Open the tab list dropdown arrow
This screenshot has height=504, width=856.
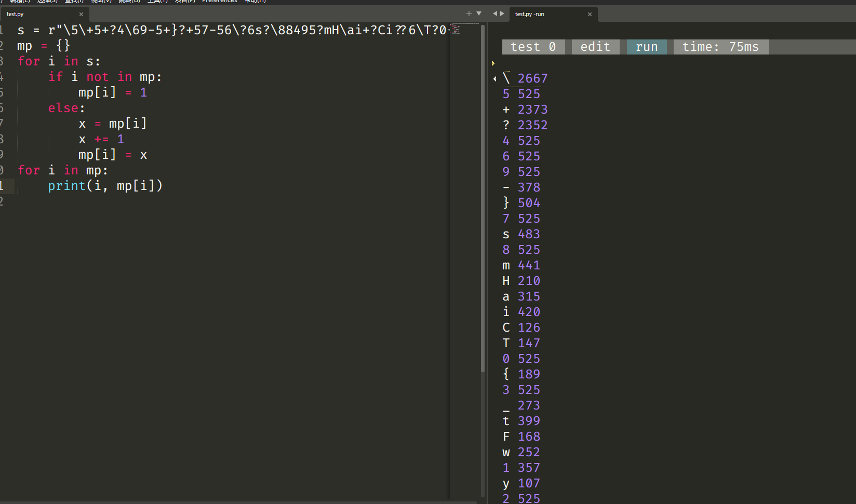[479, 13]
